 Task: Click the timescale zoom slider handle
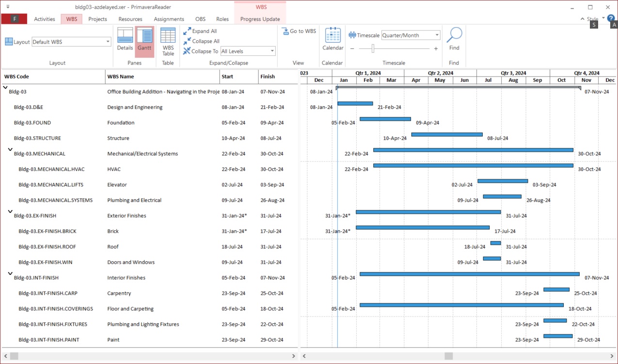coord(373,48)
